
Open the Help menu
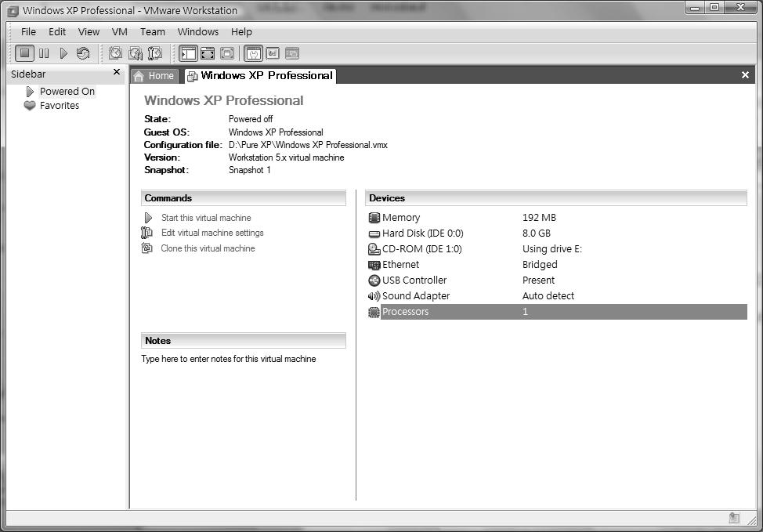tap(241, 31)
